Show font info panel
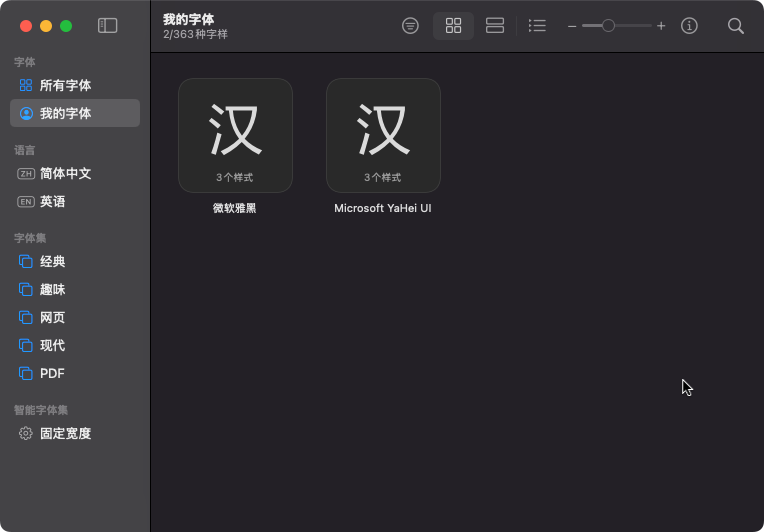Screen dimensions: 764x532 (689, 26)
